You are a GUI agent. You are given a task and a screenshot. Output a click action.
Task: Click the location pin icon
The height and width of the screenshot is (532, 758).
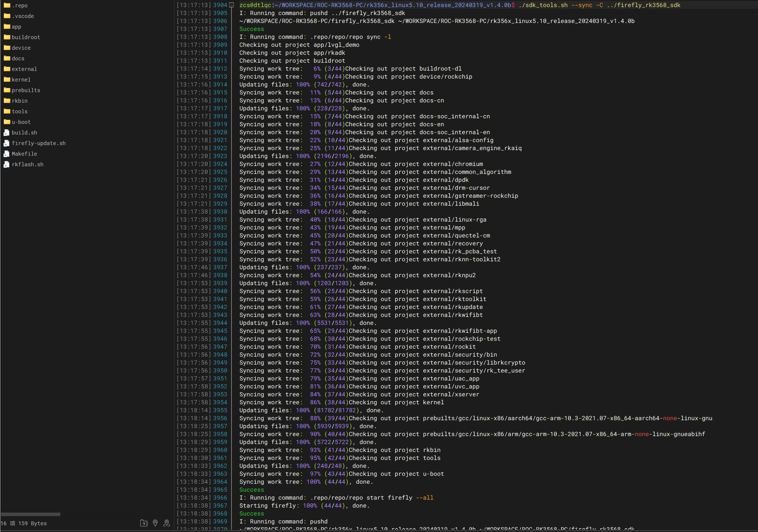coord(155,523)
